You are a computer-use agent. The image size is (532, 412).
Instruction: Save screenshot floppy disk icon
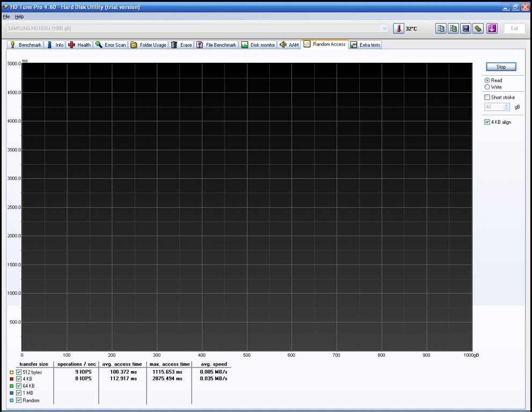coord(466,28)
